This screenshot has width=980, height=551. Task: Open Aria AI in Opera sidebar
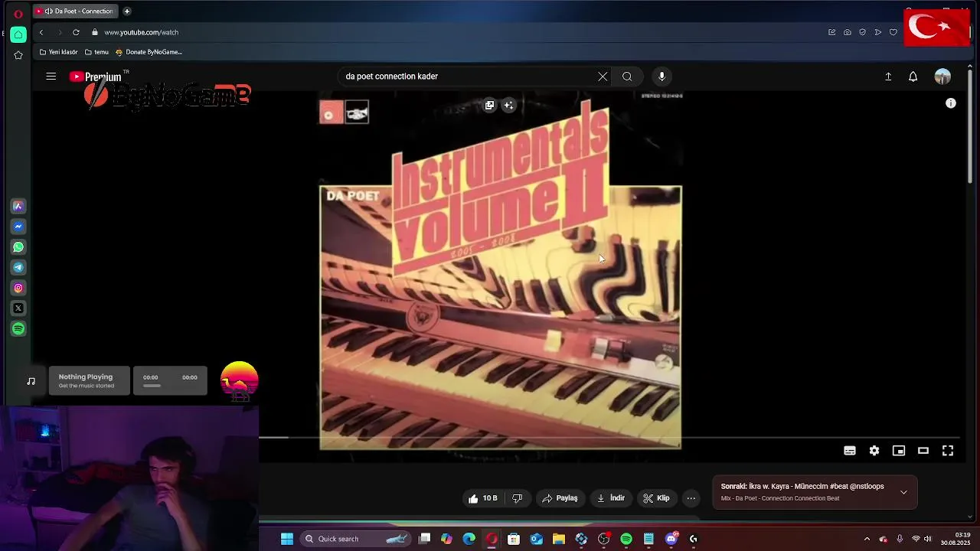pyautogui.click(x=18, y=206)
